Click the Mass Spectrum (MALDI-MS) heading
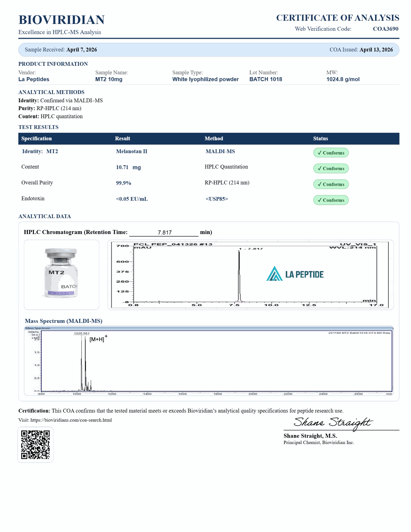The height and width of the screenshot is (532, 411). 64,321
